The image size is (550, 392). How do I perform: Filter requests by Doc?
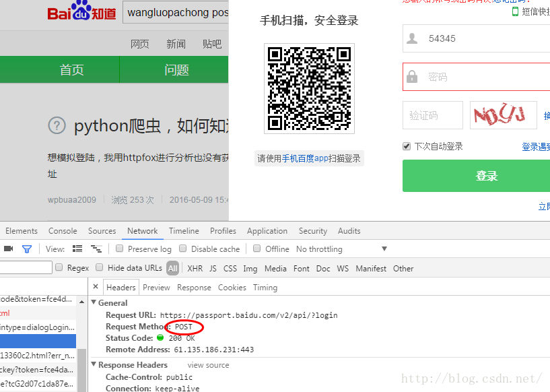point(323,269)
